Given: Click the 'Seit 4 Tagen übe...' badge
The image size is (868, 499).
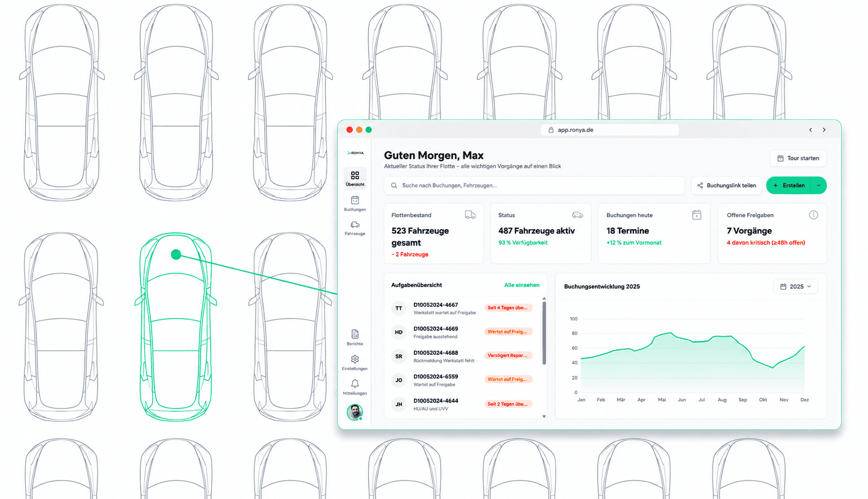Looking at the screenshot, I should [508, 308].
